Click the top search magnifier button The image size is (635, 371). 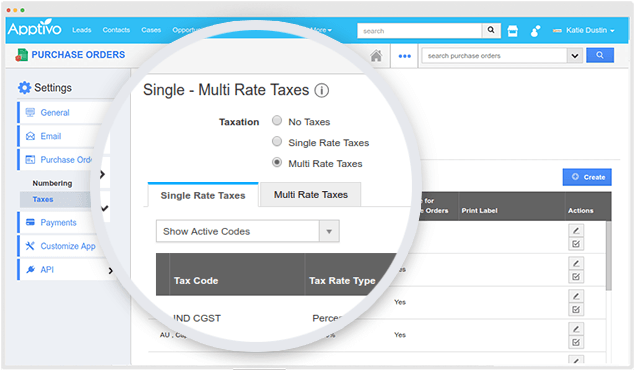[x=491, y=30]
